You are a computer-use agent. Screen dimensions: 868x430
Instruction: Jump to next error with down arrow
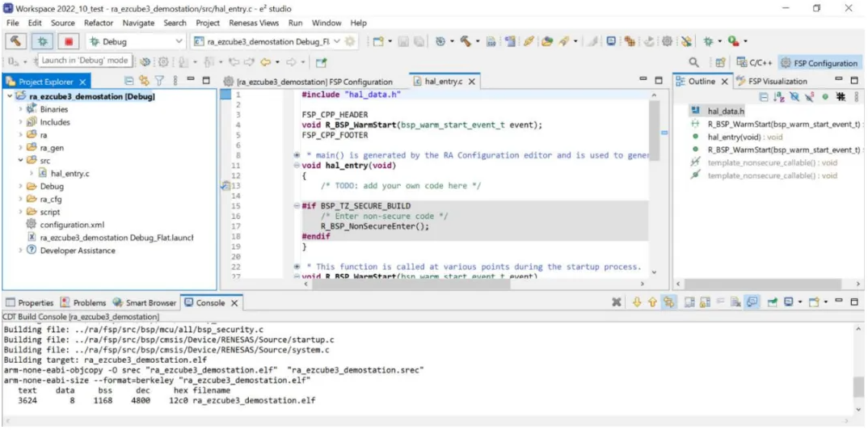coord(637,302)
